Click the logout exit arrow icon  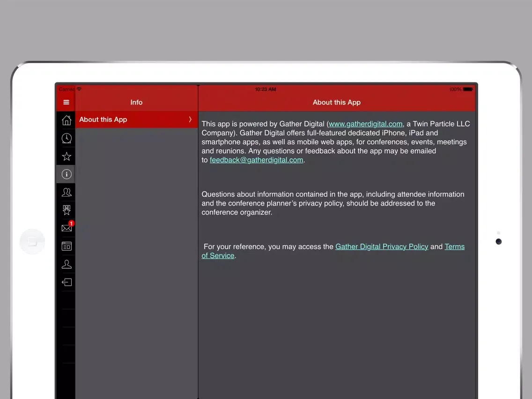[66, 282]
